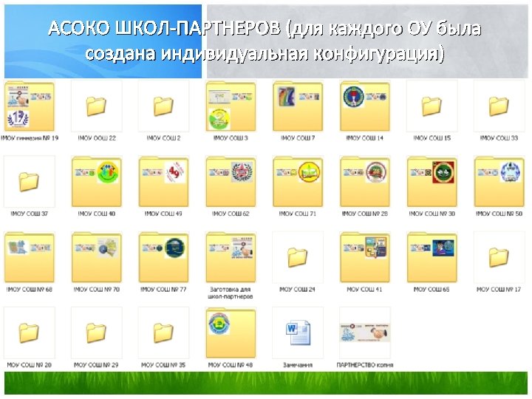Click the МОУ СОШ 65 folder
532x399 pixels.
pyautogui.click(x=432, y=258)
